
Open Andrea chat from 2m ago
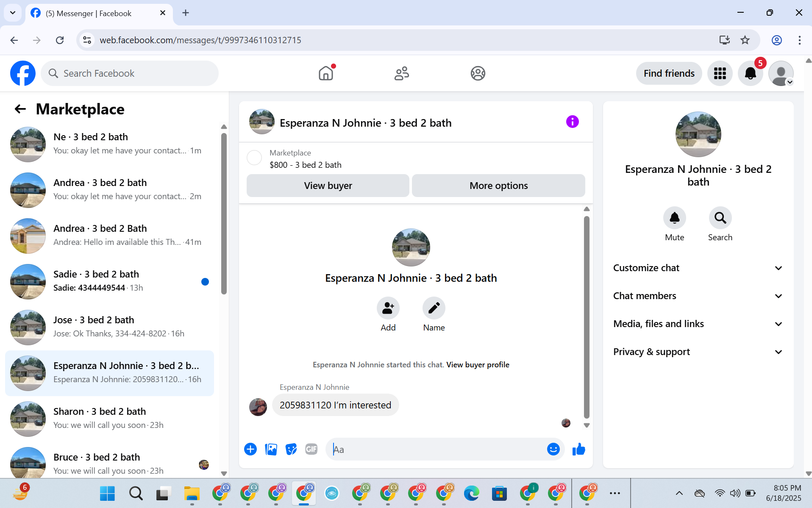pyautogui.click(x=109, y=190)
